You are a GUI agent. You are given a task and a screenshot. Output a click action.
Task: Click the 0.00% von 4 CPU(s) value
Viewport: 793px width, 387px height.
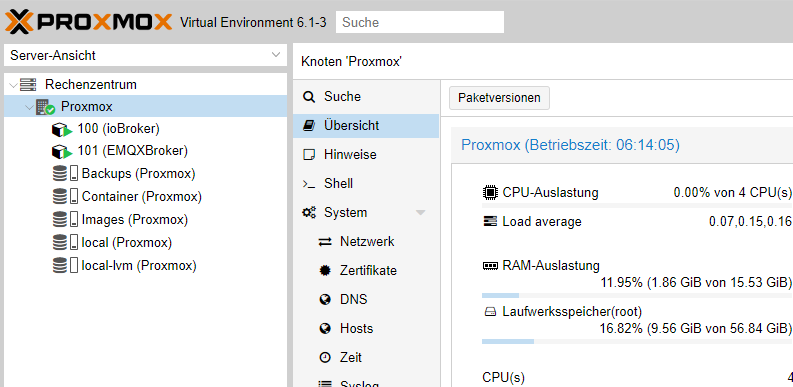coord(732,193)
